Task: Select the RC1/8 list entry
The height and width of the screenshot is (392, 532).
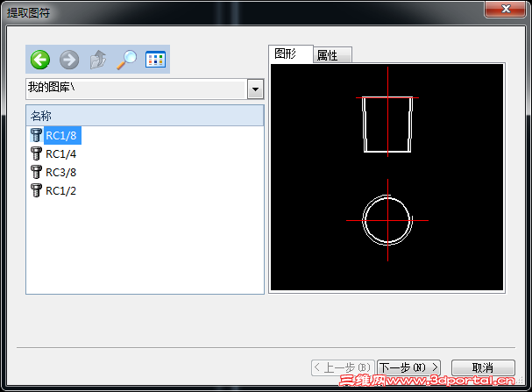Action: click(61, 135)
